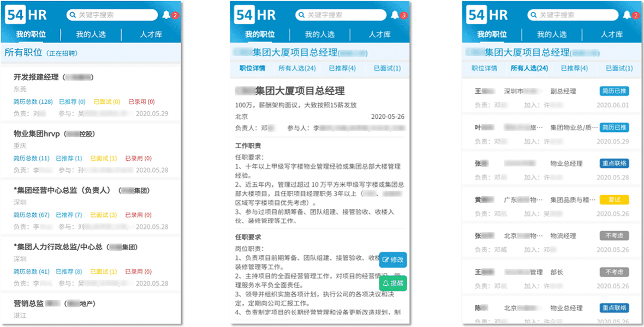644x327 pixels.
Task: Click 已录用 (0) on the 开发报建经理 entry
Action: point(141,102)
